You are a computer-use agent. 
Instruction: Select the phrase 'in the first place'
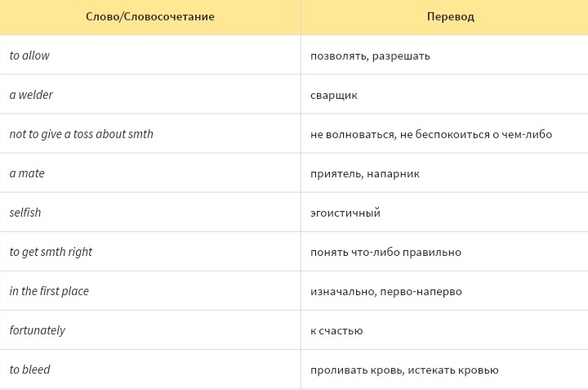pyautogui.click(x=49, y=291)
